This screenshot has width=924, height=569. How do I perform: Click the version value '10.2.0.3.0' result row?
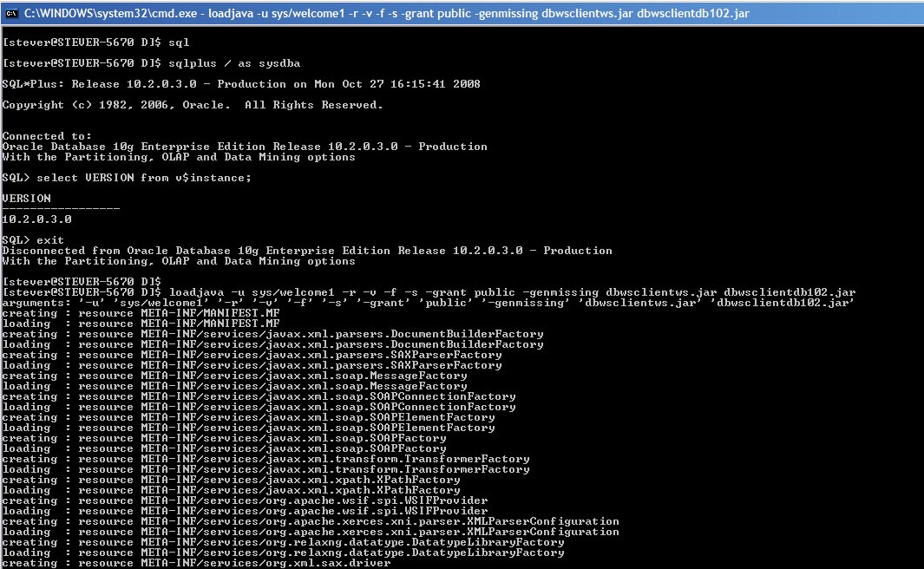coord(37,219)
